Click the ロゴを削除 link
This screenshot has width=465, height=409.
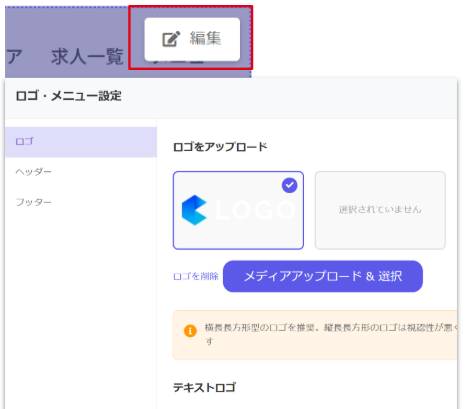tap(196, 276)
